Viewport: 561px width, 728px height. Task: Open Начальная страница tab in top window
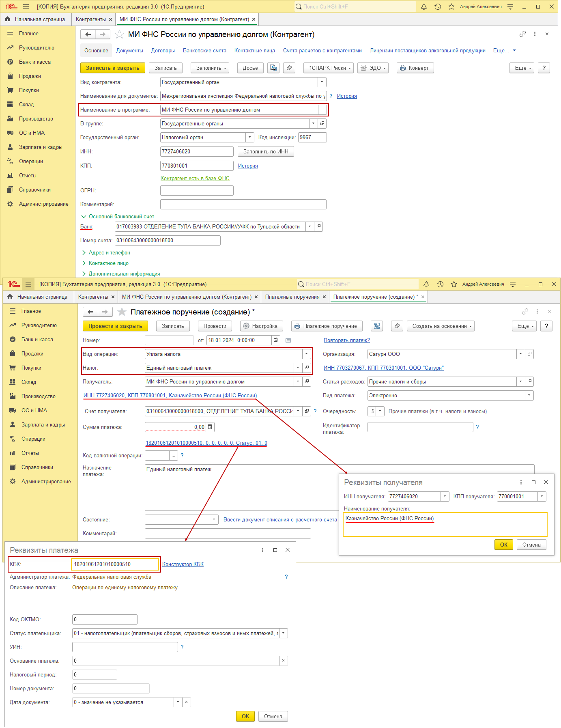pos(36,19)
